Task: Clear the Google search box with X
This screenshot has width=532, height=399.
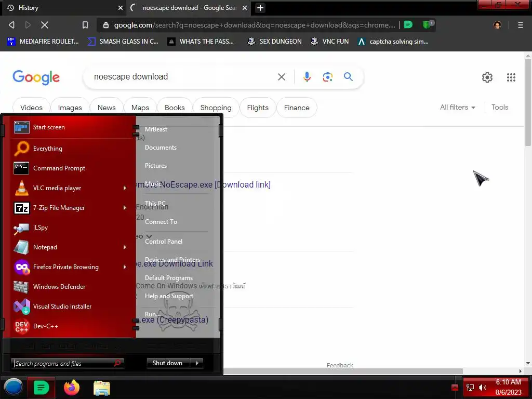Action: coord(281,77)
